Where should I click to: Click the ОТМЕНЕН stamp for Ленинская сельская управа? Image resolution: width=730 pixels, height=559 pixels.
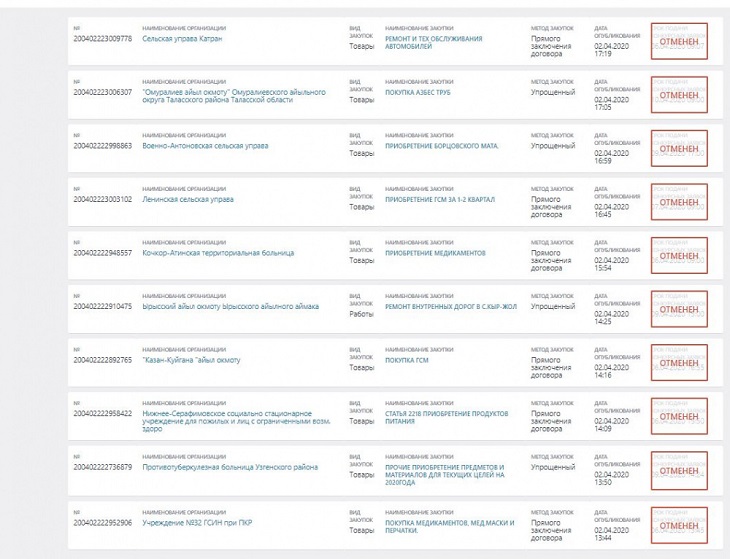pos(679,203)
